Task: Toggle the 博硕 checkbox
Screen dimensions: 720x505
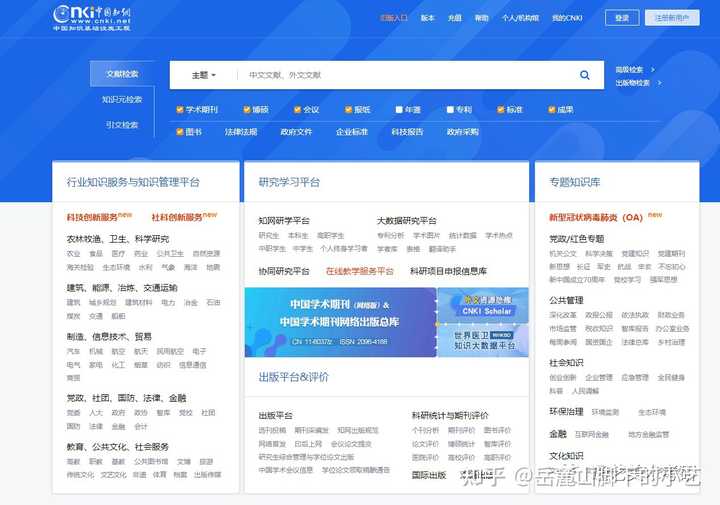Action: (247, 110)
